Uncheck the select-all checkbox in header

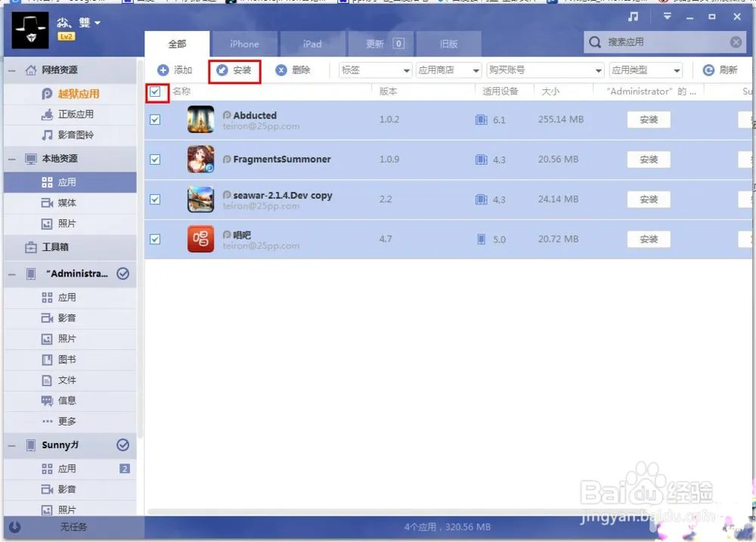click(155, 92)
